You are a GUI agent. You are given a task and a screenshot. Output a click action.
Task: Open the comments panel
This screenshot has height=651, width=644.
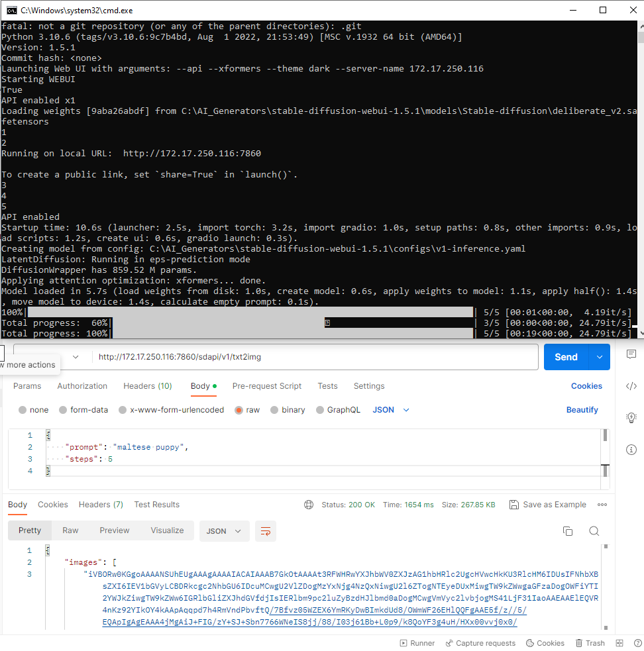point(631,354)
